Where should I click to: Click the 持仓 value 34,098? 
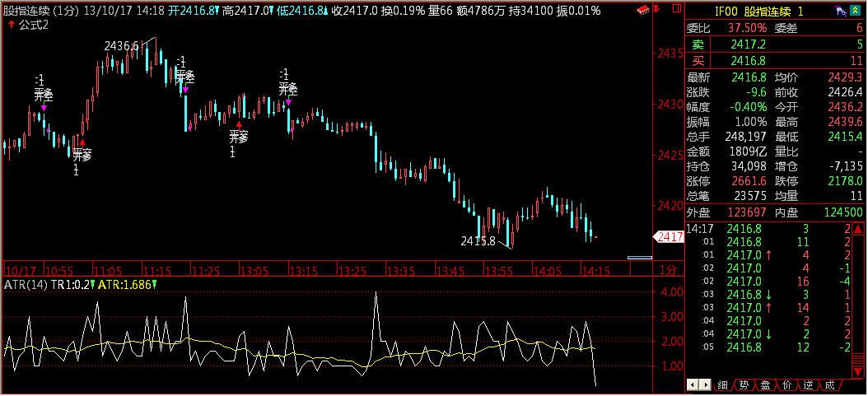click(x=749, y=166)
